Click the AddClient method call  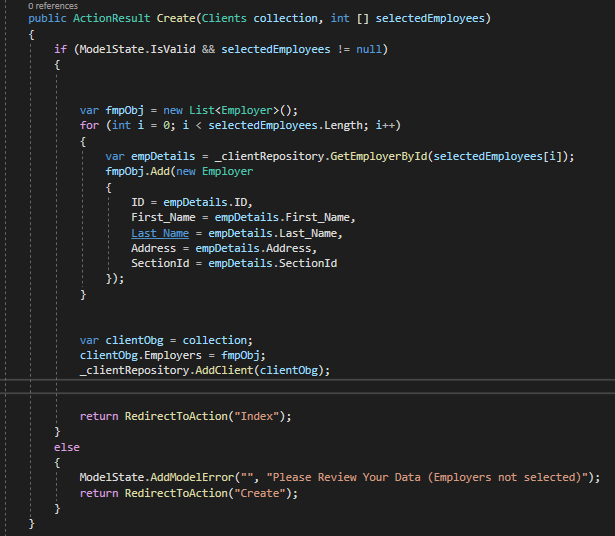click(224, 371)
